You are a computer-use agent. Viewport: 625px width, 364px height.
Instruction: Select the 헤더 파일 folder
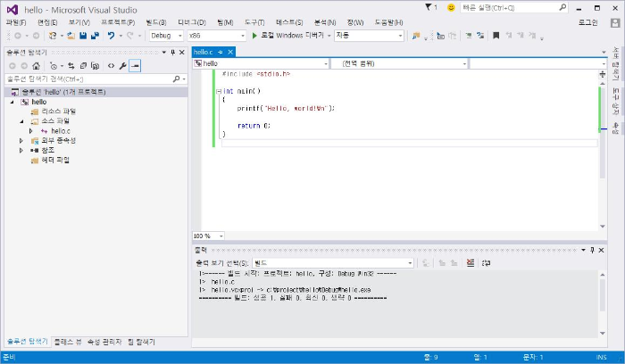(x=55, y=160)
